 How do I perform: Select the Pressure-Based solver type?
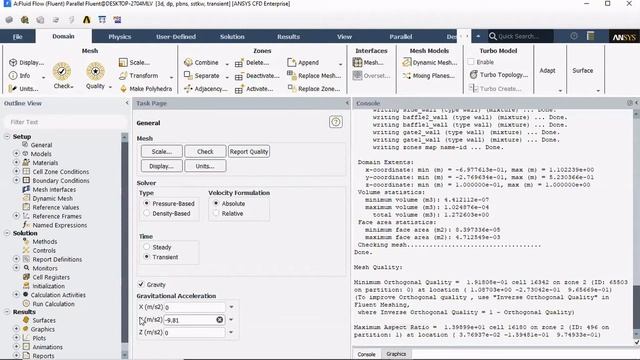(147, 203)
